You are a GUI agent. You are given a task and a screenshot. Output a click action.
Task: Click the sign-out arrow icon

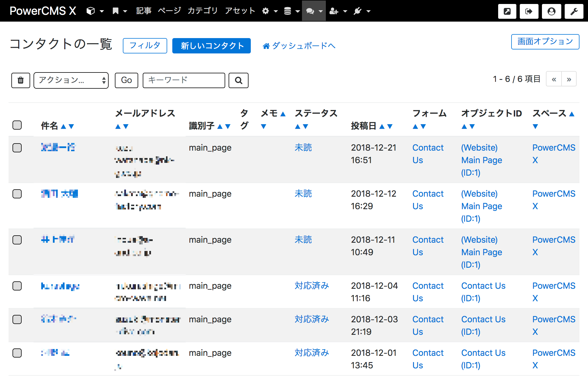[529, 11]
